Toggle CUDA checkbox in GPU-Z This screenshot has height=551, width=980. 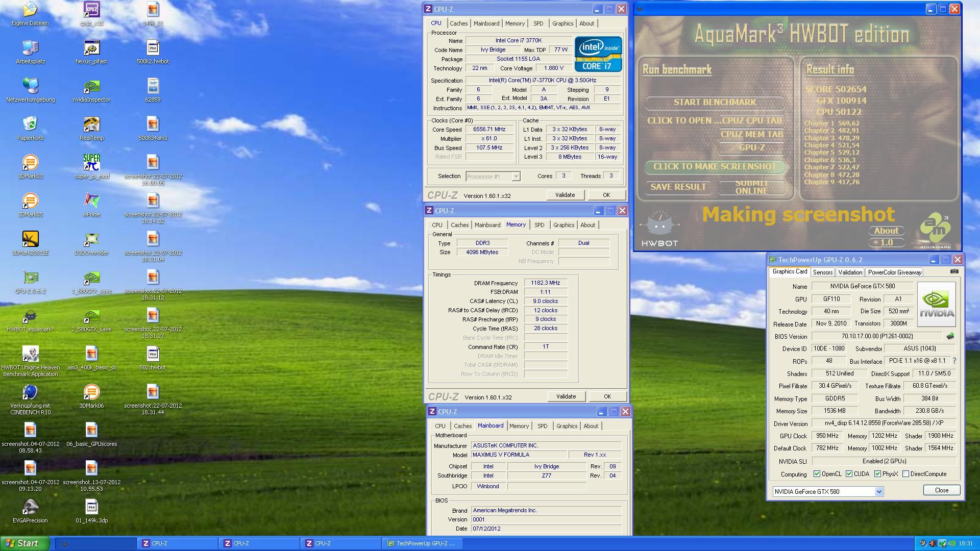point(849,474)
